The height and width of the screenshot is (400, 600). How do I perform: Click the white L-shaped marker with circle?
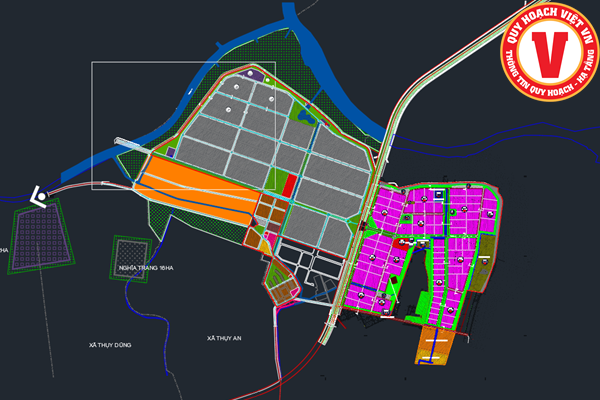click(39, 197)
